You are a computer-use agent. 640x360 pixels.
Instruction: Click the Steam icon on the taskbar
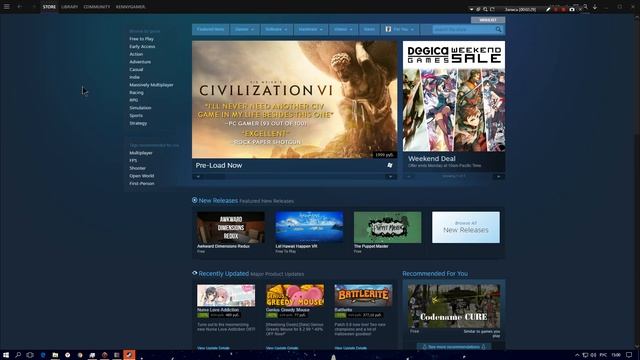coord(129,355)
